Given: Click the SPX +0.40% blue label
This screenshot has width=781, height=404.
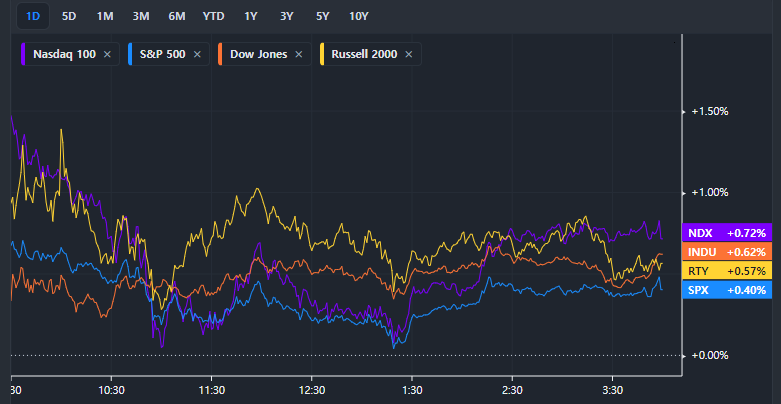Looking at the screenshot, I should [726, 290].
